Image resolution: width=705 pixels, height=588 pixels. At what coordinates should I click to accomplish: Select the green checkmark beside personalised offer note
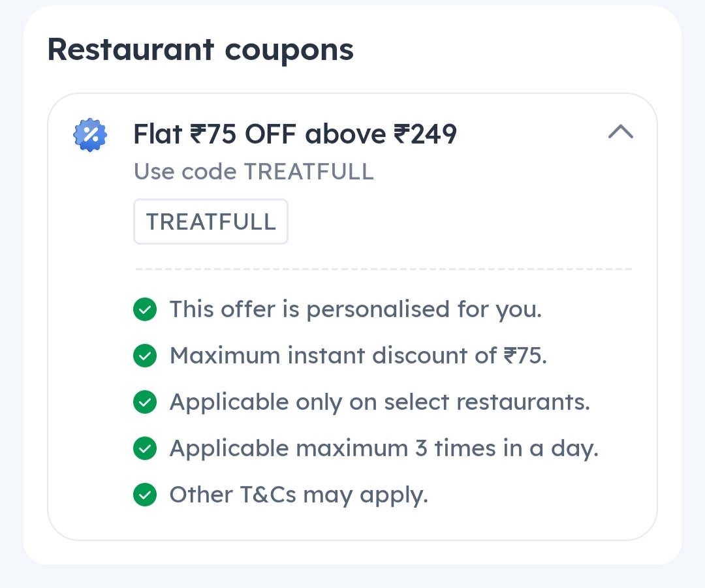pyautogui.click(x=145, y=309)
